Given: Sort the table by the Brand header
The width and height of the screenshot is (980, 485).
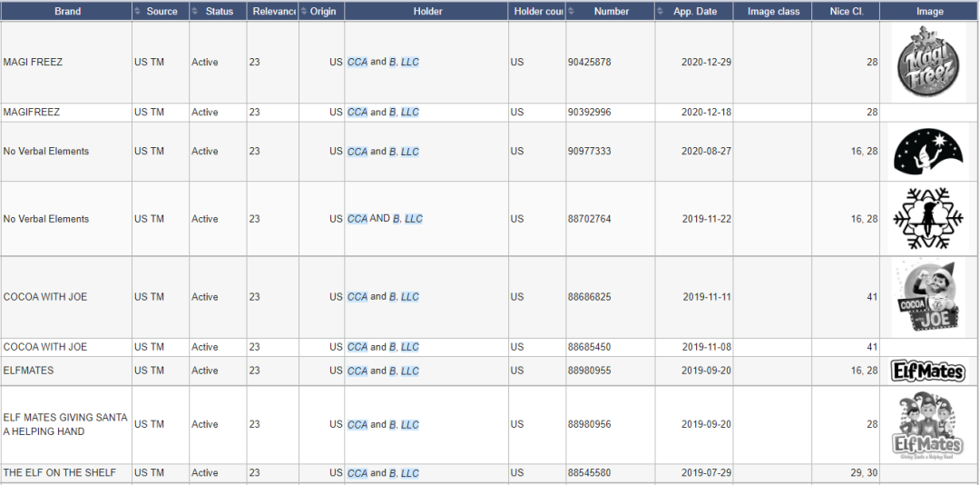Looking at the screenshot, I should (67, 12).
